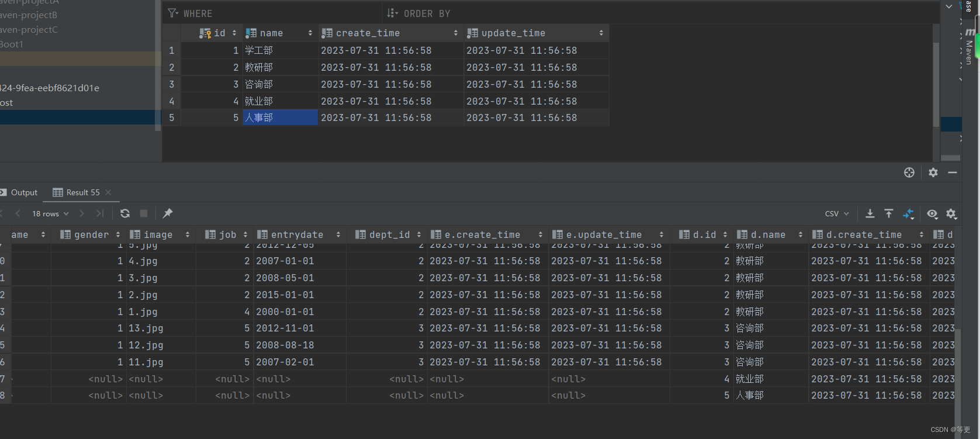Click the id column key icon

pos(205,33)
